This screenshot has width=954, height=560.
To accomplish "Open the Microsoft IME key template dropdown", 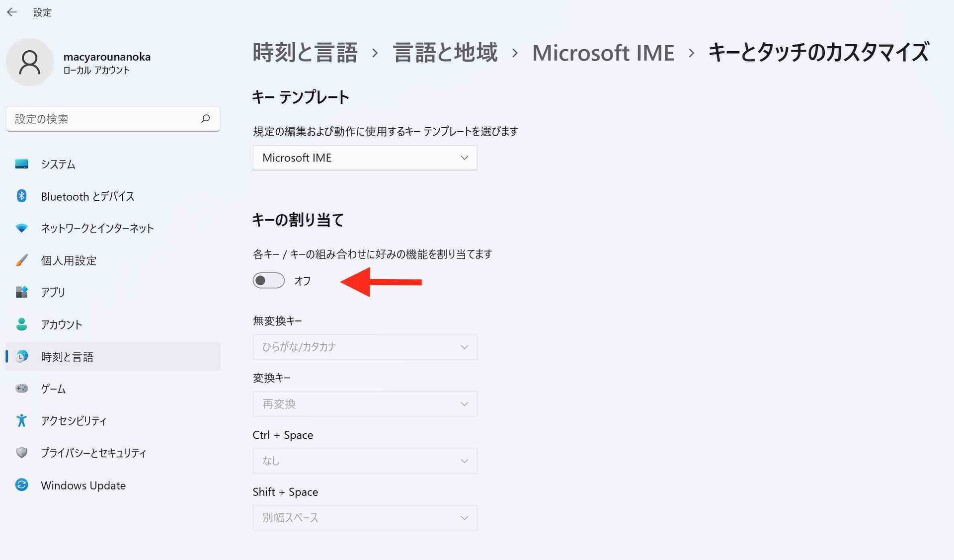I will [x=365, y=158].
